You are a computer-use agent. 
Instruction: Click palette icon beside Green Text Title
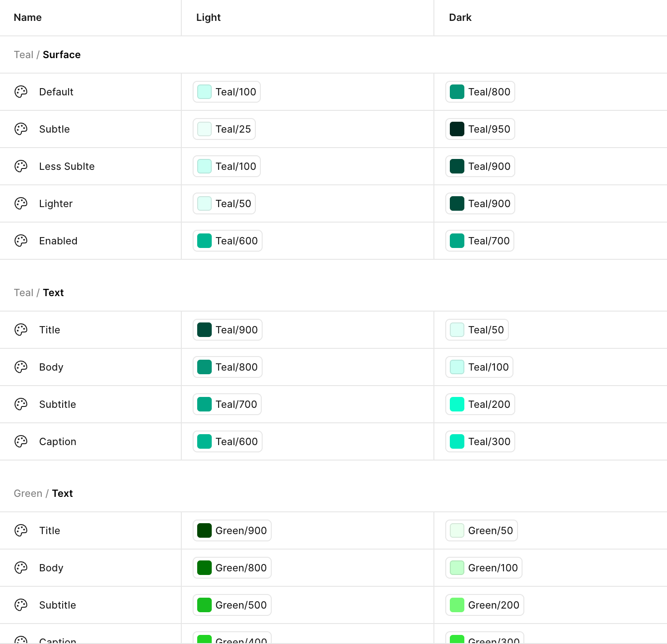(x=21, y=530)
